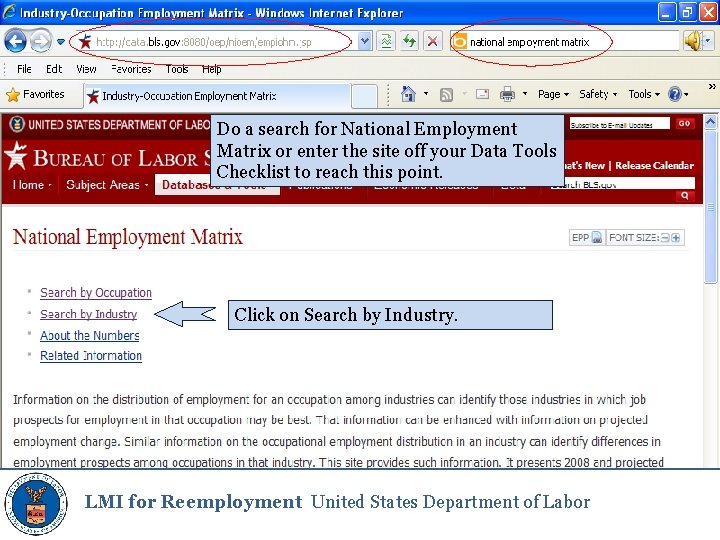The image size is (720, 540).
Task: Expand the address bar history dropdown
Action: coord(365,42)
